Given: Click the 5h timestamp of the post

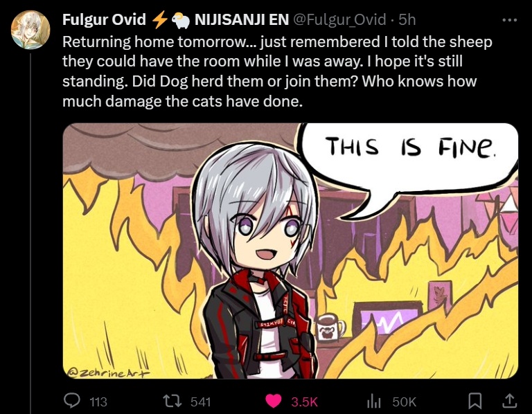Looking at the screenshot, I should [407, 19].
